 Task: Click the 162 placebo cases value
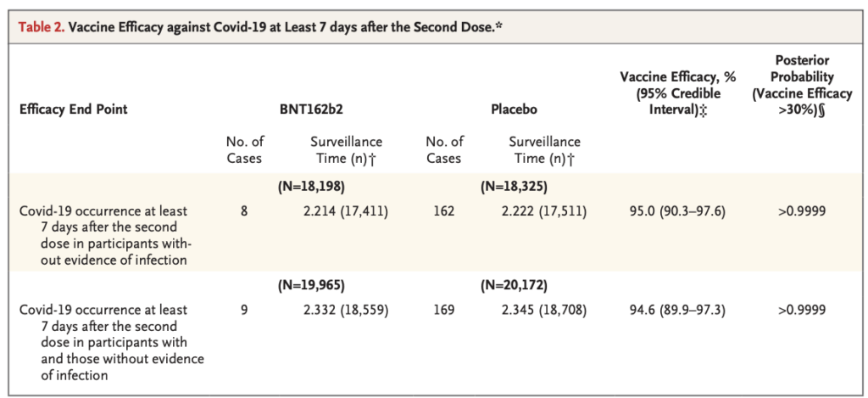click(x=444, y=210)
